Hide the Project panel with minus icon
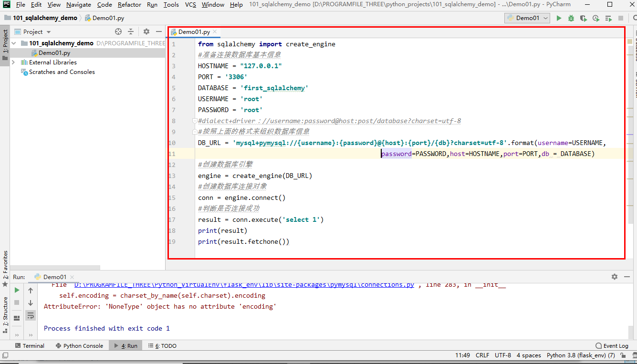The height and width of the screenshot is (364, 637). 159,31
